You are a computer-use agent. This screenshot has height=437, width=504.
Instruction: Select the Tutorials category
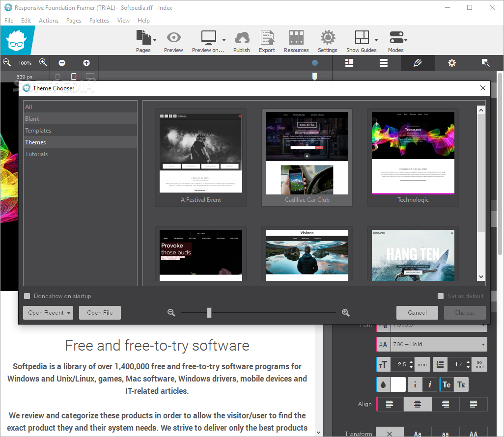pos(81,154)
